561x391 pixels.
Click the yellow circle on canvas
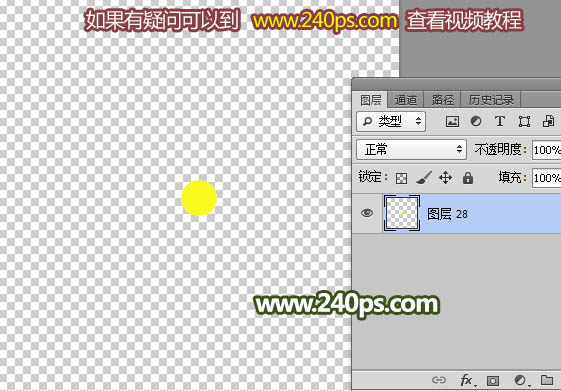(x=199, y=198)
